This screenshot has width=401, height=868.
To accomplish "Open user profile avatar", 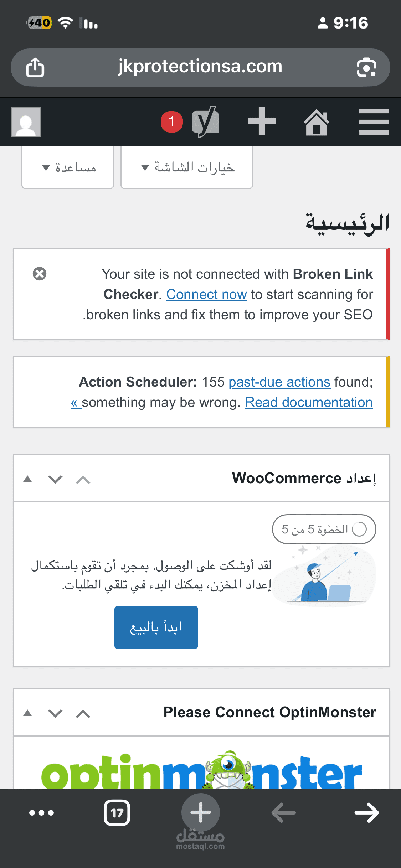I will click(26, 122).
